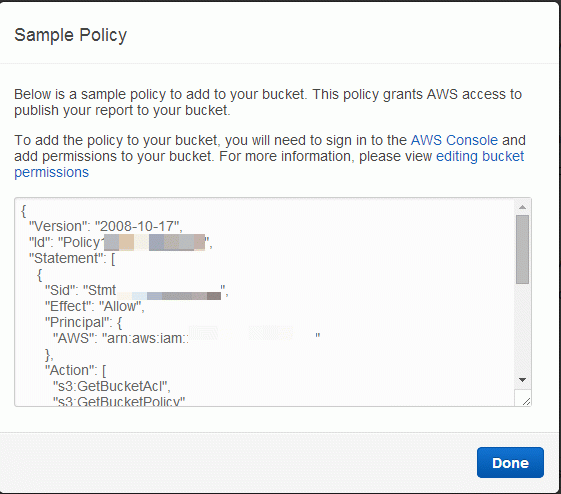Click scrollbar track below the thumb
This screenshot has height=494, width=561.
(522, 328)
